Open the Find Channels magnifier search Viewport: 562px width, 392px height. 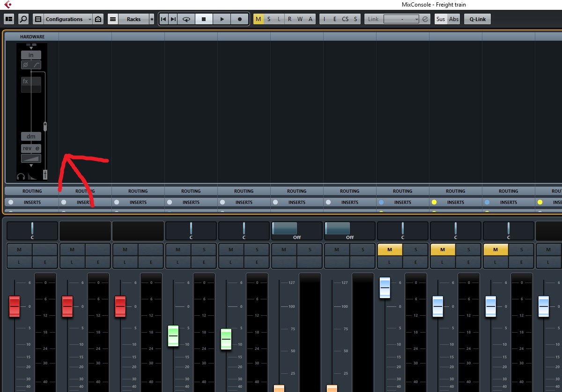(x=23, y=19)
